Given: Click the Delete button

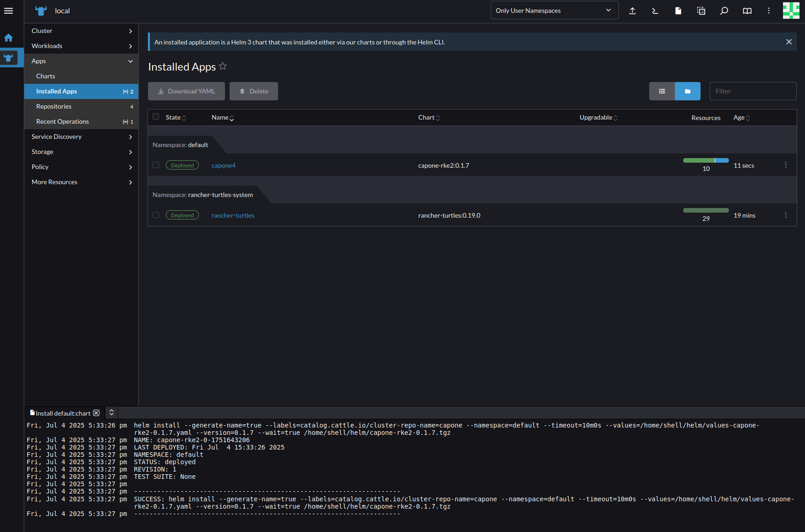Looking at the screenshot, I should point(254,91).
